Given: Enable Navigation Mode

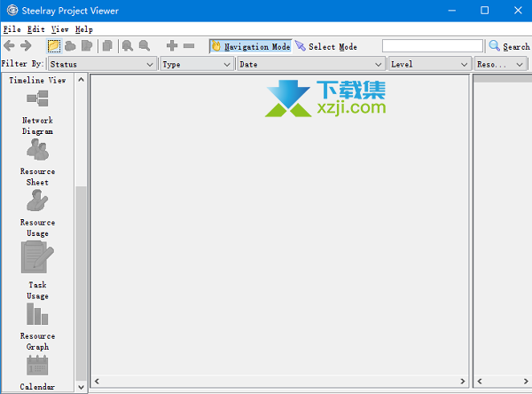Looking at the screenshot, I should 250,46.
